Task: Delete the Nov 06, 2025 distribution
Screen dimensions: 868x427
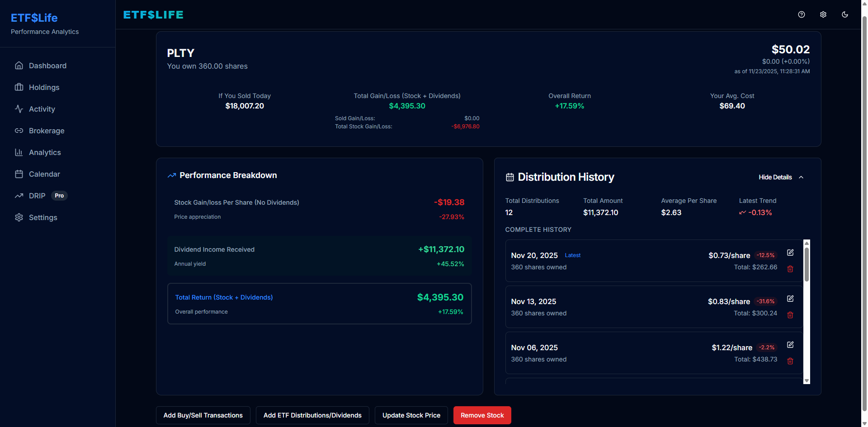Action: coord(790,361)
